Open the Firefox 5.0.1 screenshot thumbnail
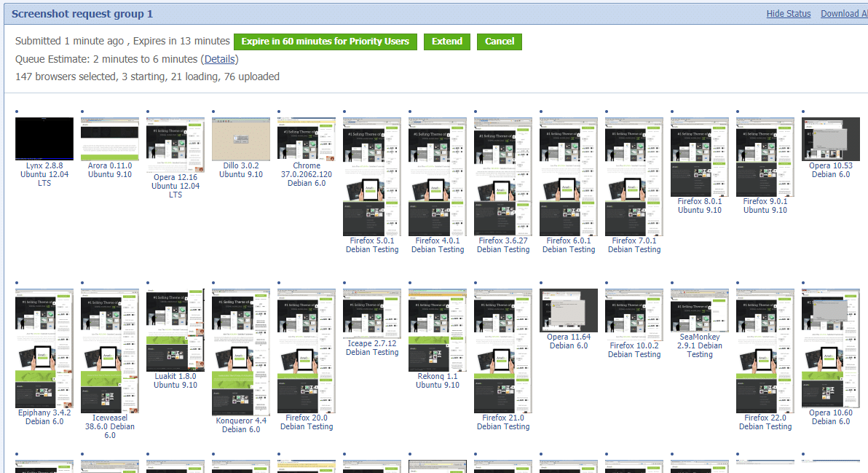The height and width of the screenshot is (473, 868). point(372,176)
